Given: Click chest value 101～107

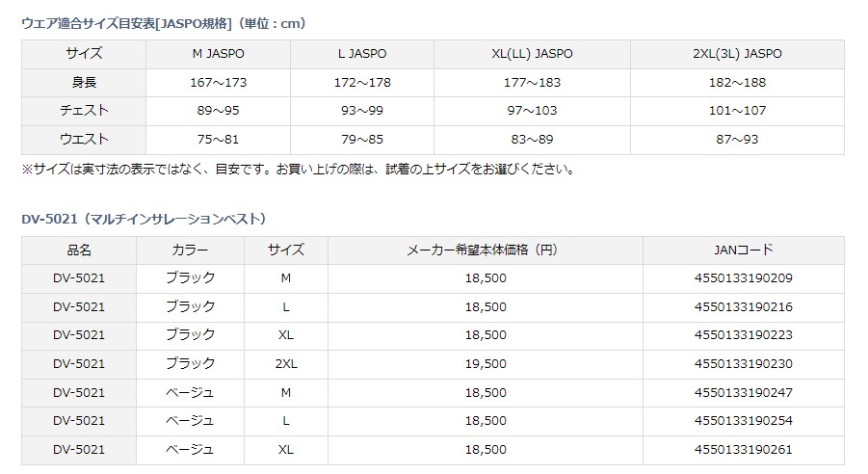Looking at the screenshot, I should [x=737, y=111].
